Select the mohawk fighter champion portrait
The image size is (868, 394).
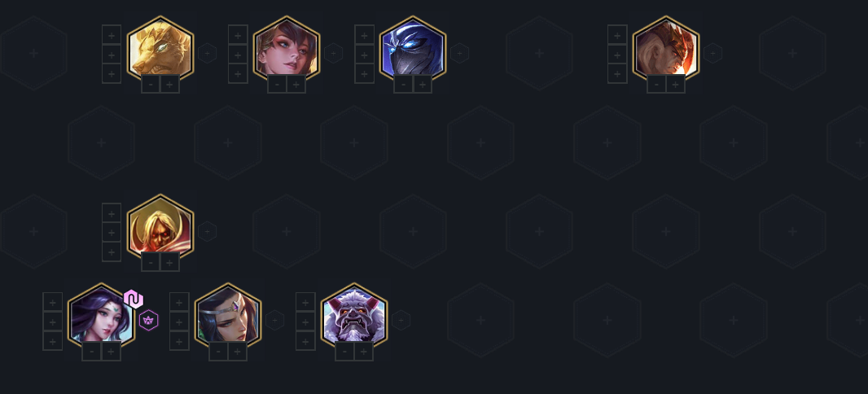(x=666, y=50)
